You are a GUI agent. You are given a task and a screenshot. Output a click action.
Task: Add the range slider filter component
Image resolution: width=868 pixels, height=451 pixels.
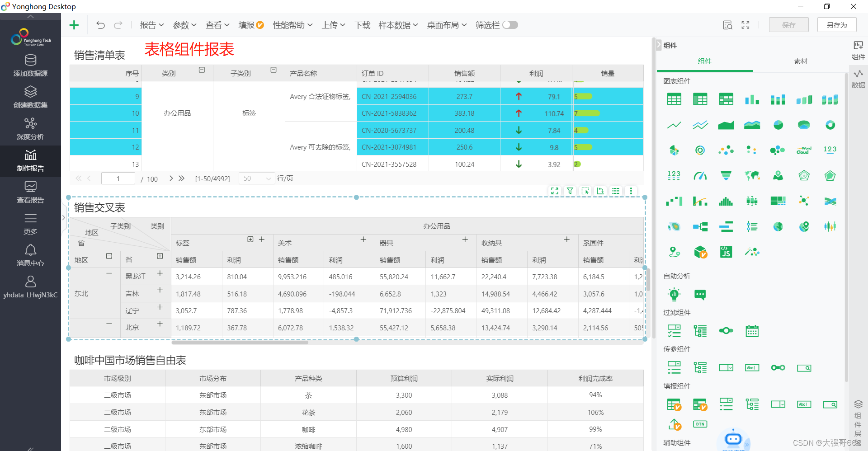point(726,331)
